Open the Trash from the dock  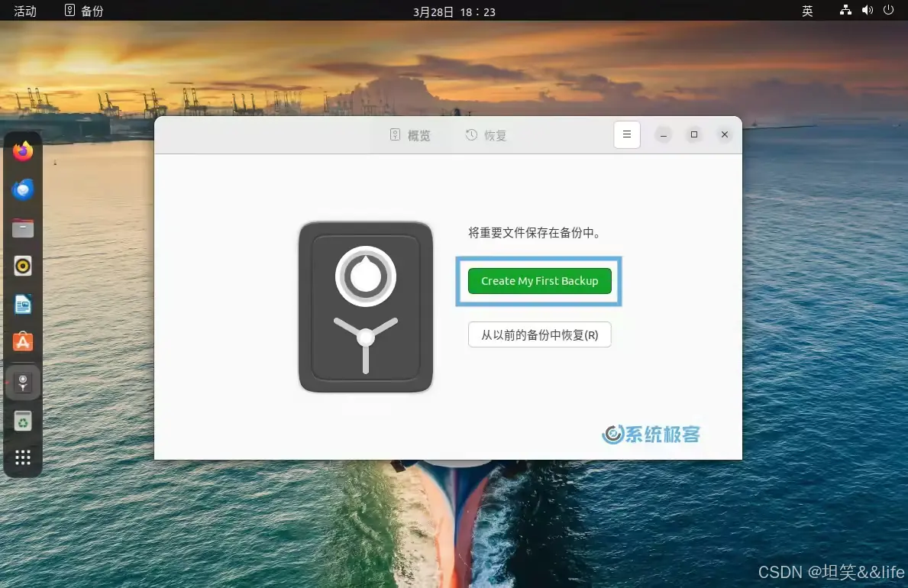tap(23, 422)
